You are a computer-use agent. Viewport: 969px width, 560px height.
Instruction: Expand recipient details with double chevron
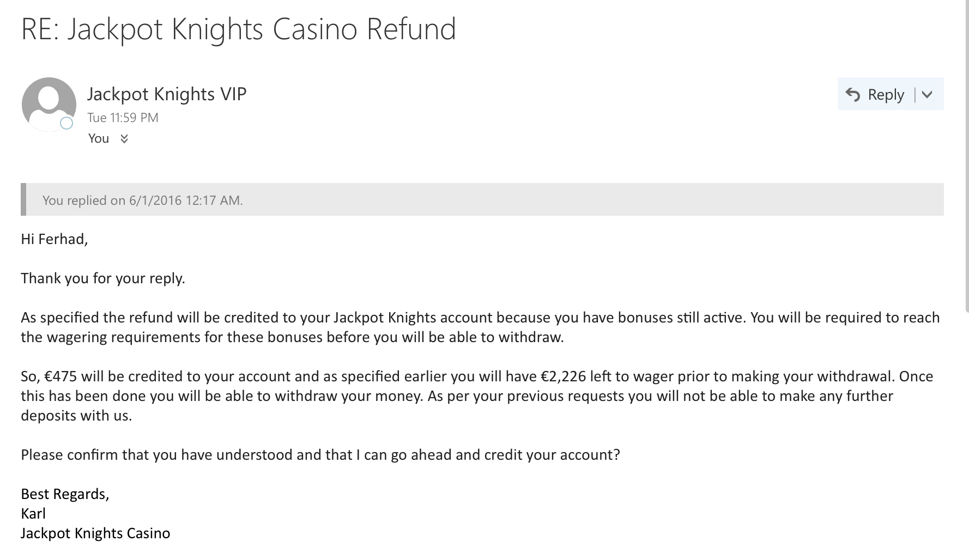pos(124,139)
